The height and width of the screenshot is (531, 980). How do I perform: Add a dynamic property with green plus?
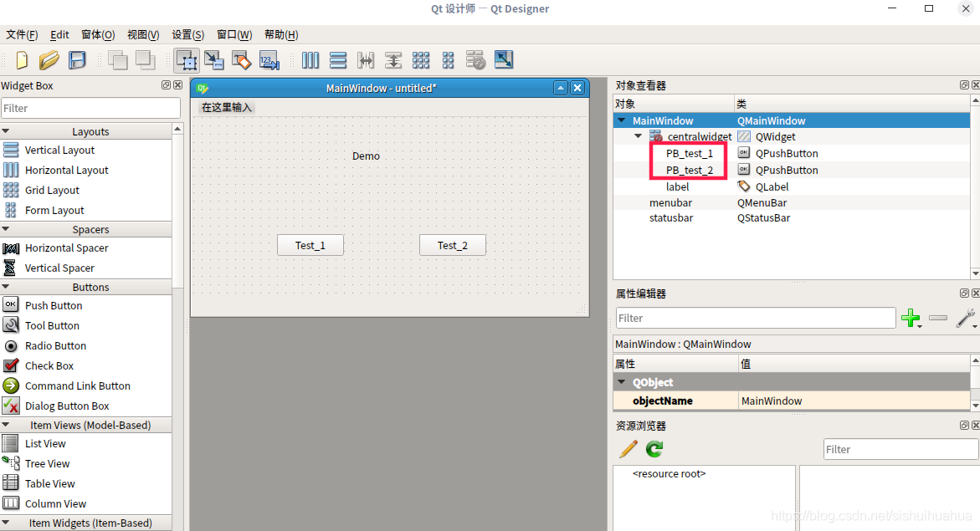[911, 318]
